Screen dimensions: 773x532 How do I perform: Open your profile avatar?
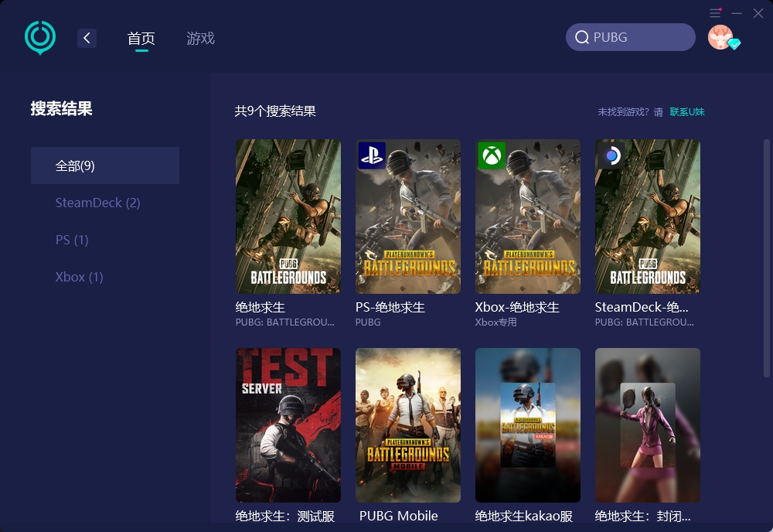click(720, 36)
